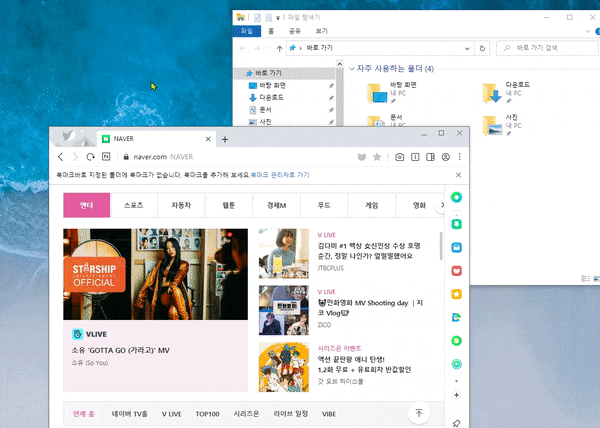Select 다운로드 in Explorer navigation pane
This screenshot has width=600, height=428.
(x=271, y=98)
